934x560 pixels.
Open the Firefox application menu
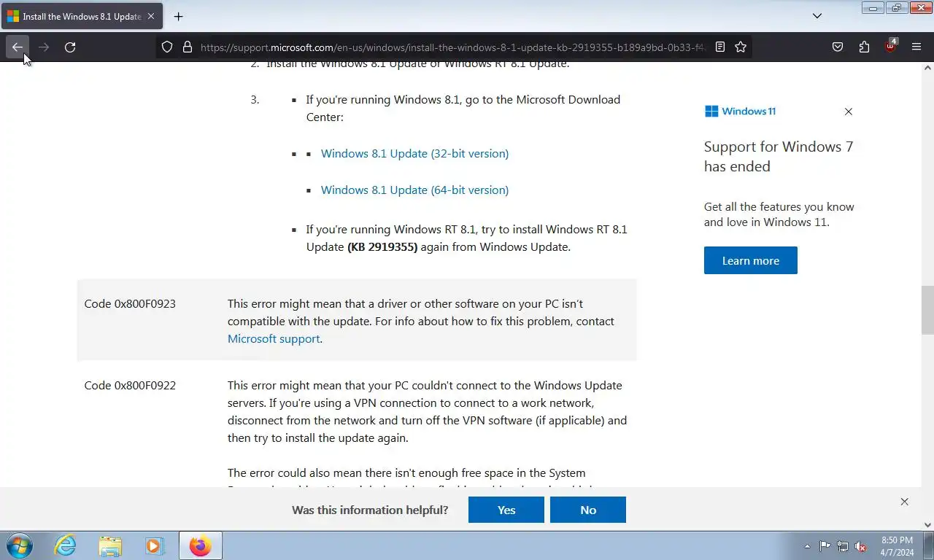[916, 47]
